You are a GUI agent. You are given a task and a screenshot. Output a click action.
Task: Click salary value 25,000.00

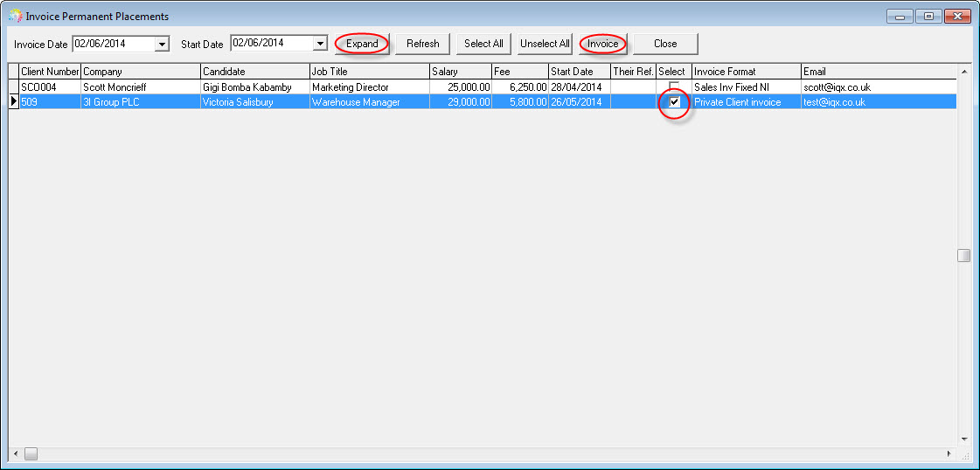(x=461, y=87)
